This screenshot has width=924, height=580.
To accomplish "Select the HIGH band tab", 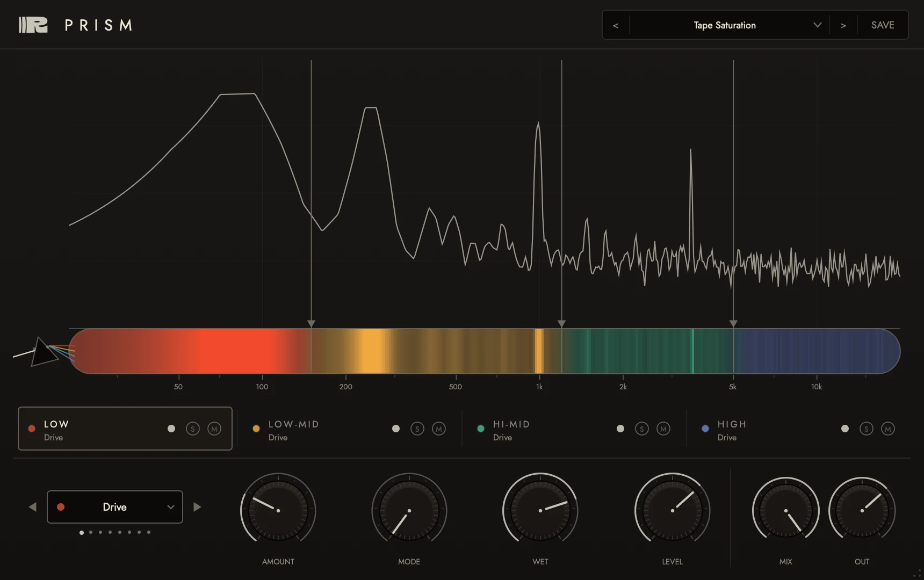I will [799, 429].
